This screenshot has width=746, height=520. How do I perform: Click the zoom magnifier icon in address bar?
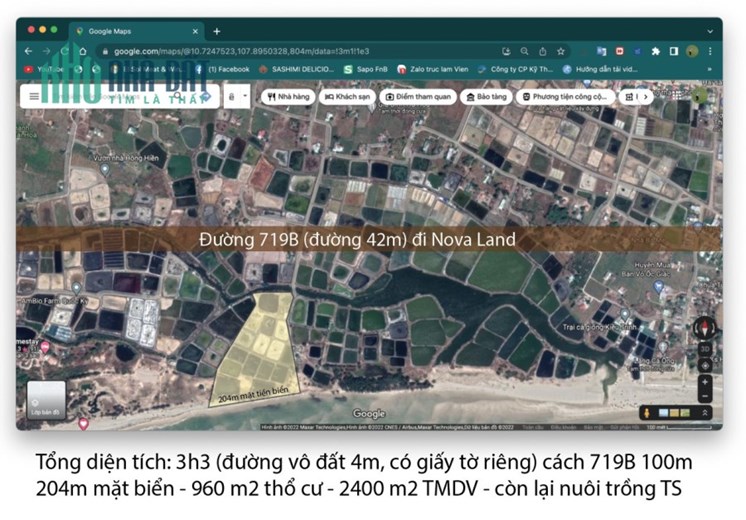[x=524, y=51]
